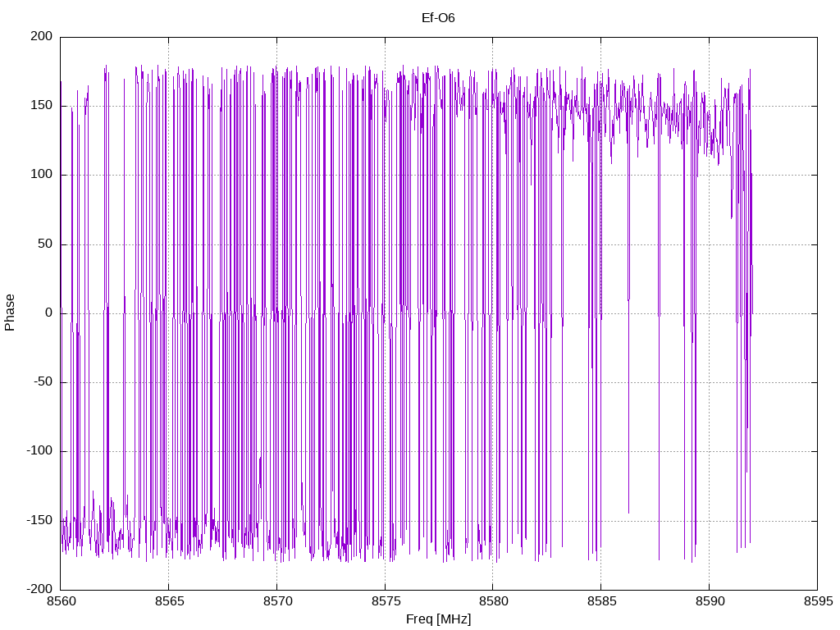Click the 8585 x-axis tick label
Viewport: 840px width, 630px height.
(601, 601)
